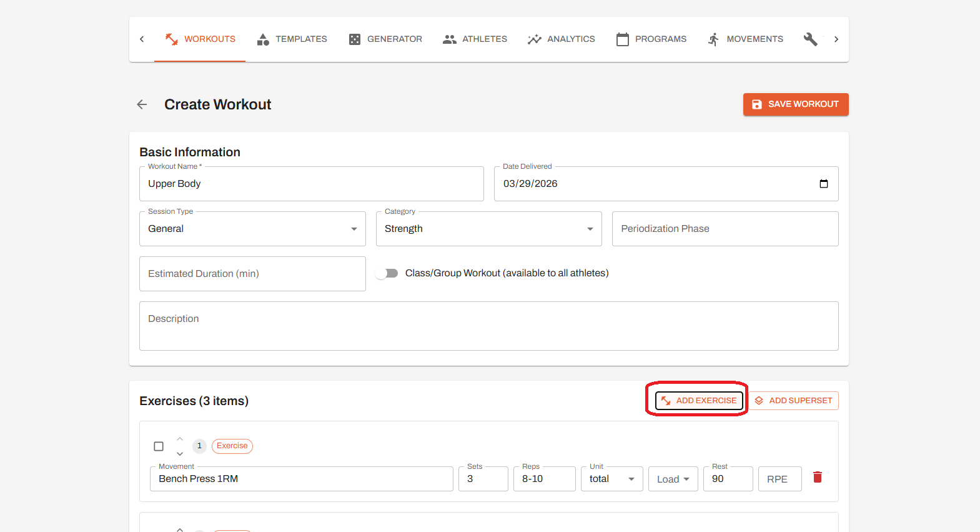Image resolution: width=980 pixels, height=532 pixels.
Task: Click the back arrow beside Create Workout
Action: [x=142, y=104]
